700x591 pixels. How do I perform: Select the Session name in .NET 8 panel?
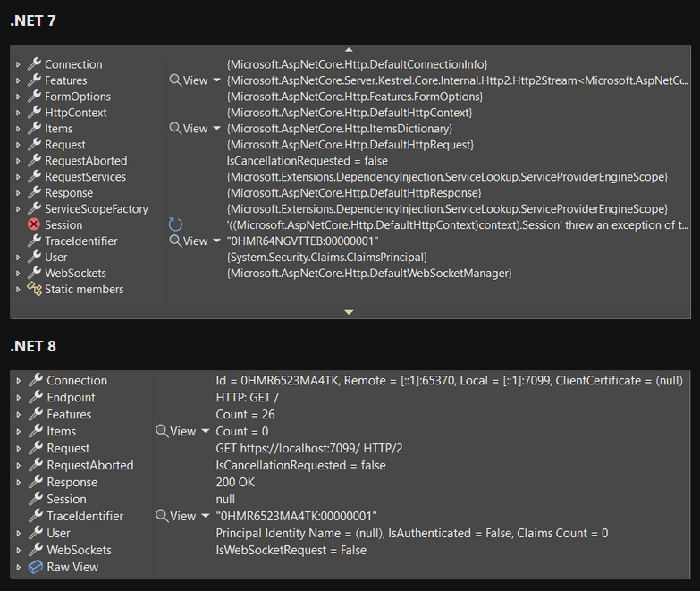[66, 499]
